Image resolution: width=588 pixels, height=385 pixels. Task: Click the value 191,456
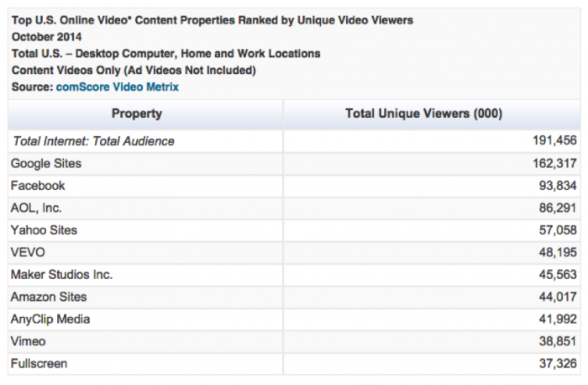(554, 140)
